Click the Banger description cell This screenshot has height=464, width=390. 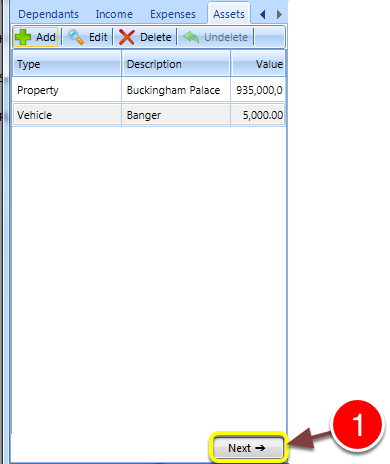[176, 115]
